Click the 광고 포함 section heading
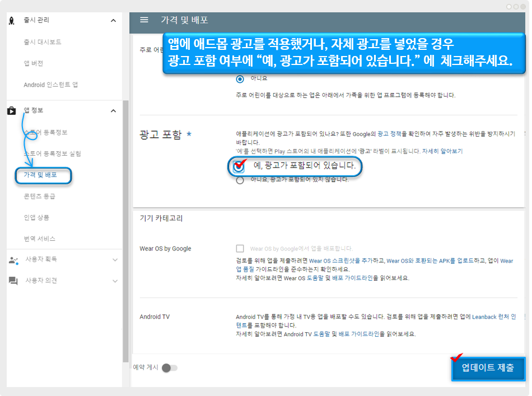 [x=161, y=134]
